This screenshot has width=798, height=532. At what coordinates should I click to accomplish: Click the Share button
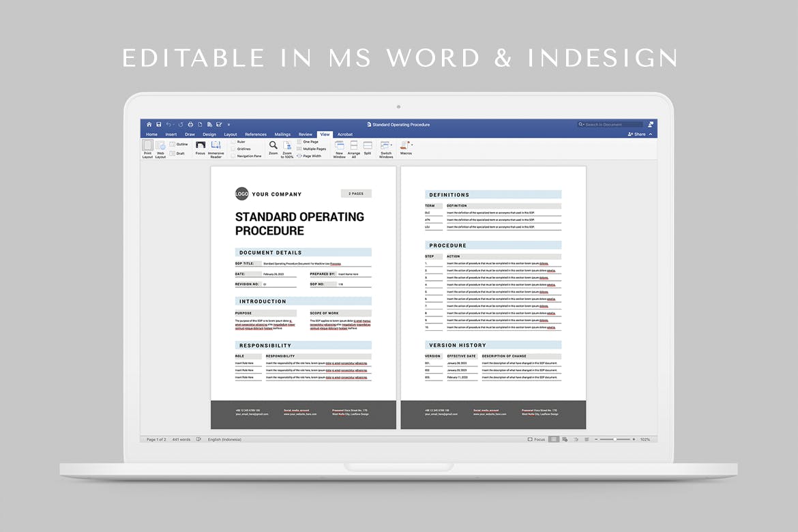coord(637,134)
